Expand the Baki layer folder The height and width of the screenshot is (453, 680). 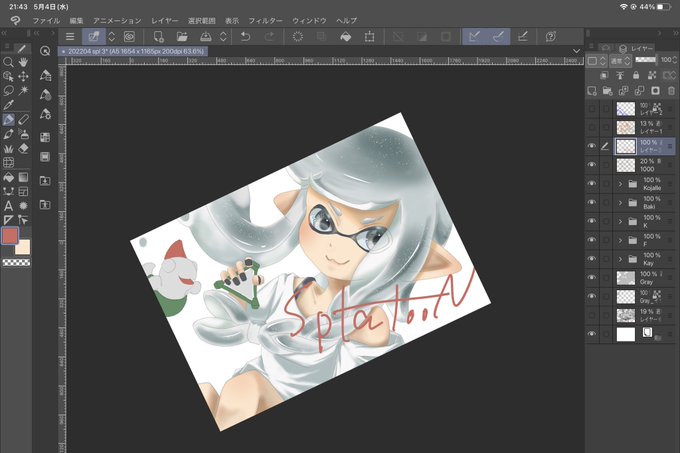620,202
